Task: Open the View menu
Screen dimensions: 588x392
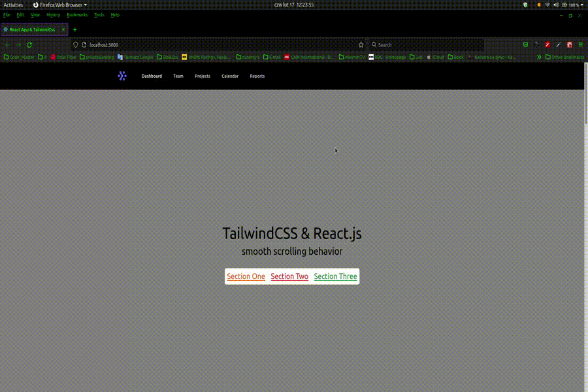Action: pos(35,15)
